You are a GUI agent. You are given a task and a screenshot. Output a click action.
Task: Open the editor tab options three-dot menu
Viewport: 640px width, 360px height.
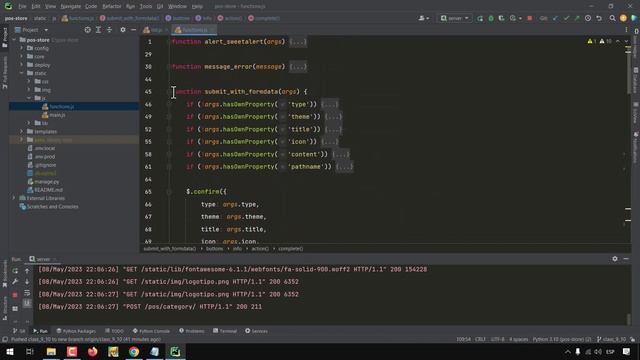626,30
